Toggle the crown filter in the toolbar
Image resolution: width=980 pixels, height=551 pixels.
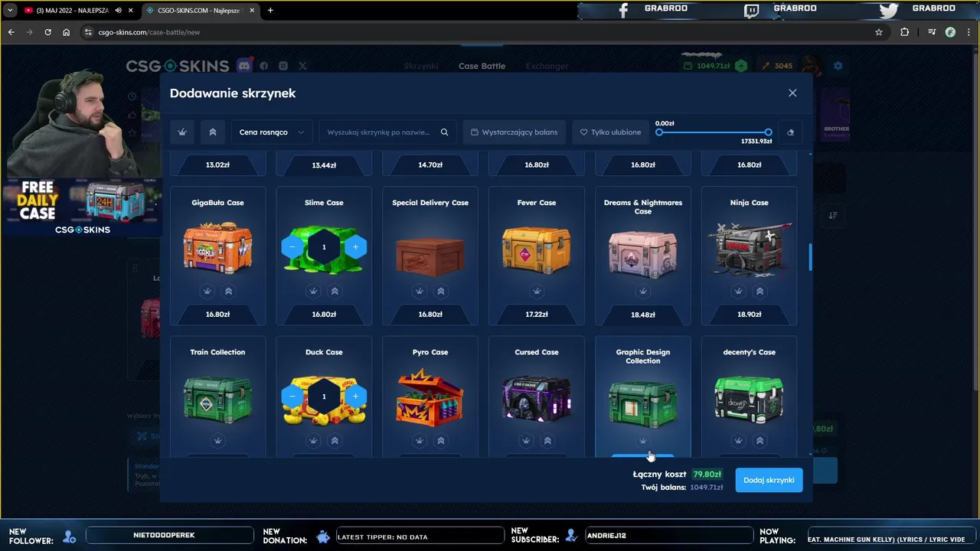182,132
